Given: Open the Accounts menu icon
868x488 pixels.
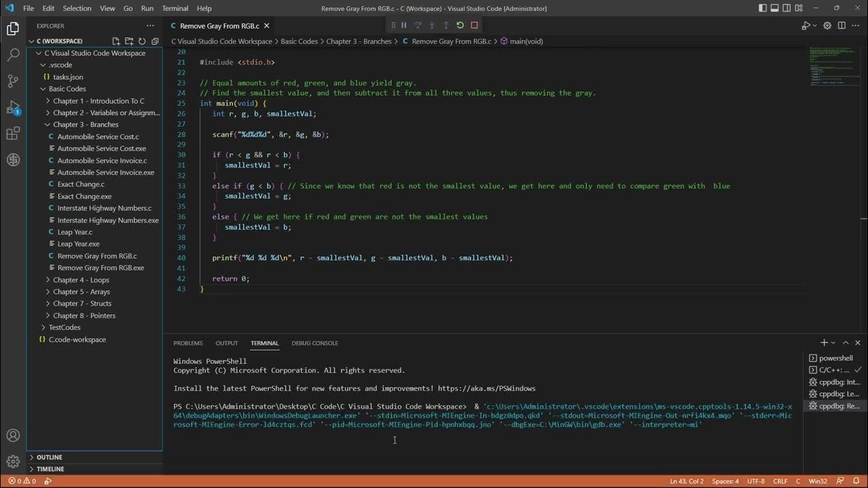Looking at the screenshot, I should pos(13,436).
